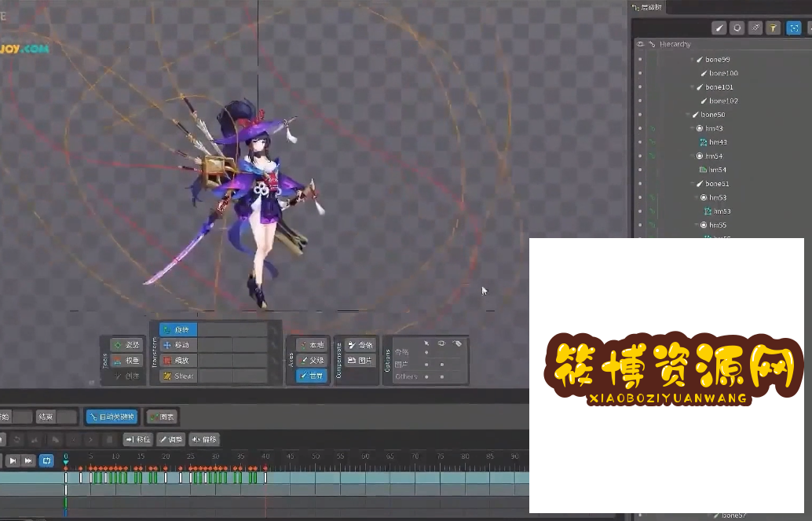This screenshot has height=521, width=812.
Task: Click the skip-forward playback button
Action: click(28, 460)
